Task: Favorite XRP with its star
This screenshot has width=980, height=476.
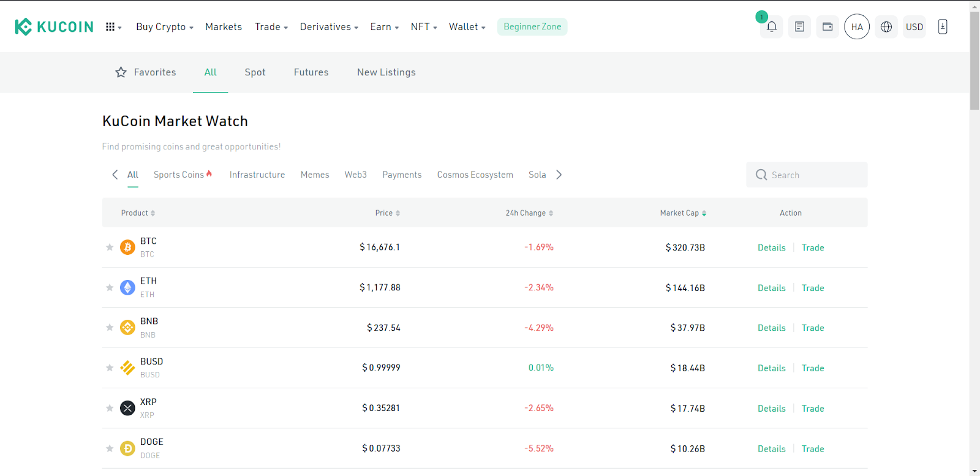Action: pyautogui.click(x=110, y=408)
